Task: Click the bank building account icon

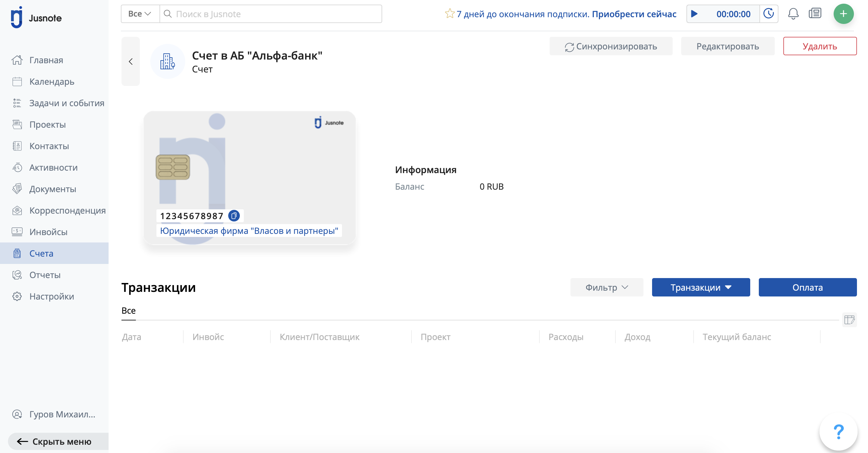Action: (167, 61)
